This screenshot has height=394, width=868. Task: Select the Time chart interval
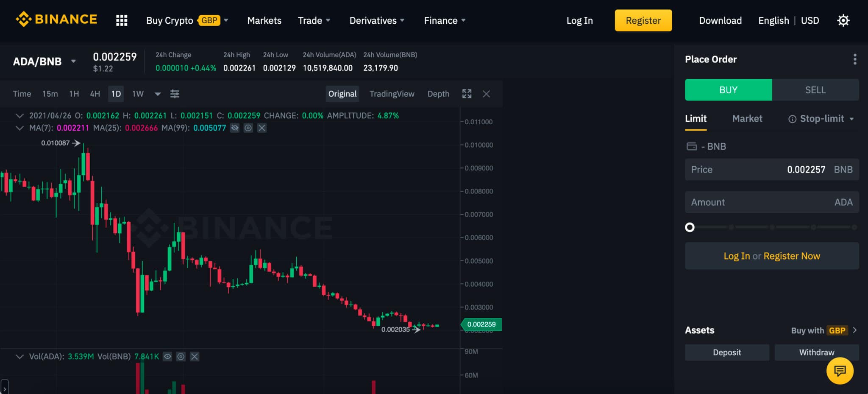[x=22, y=94]
